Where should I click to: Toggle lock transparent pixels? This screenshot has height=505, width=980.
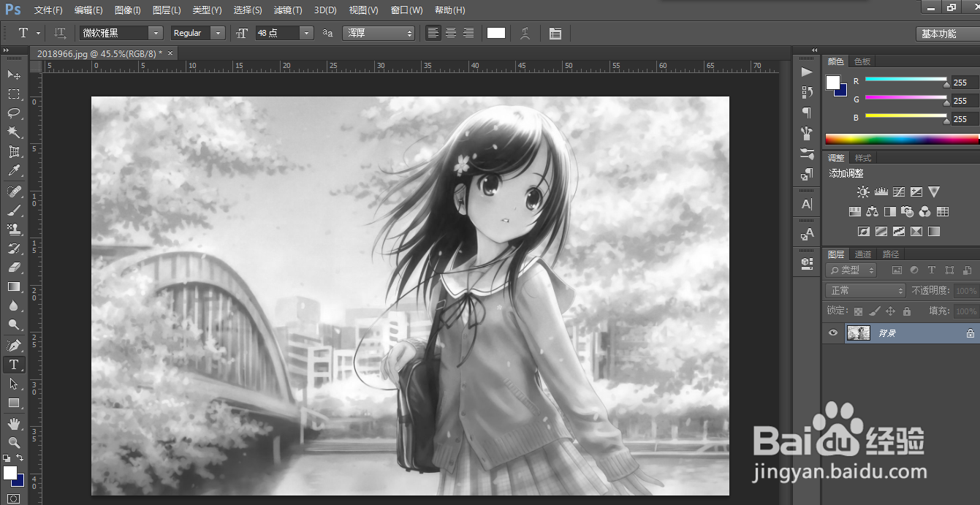pyautogui.click(x=858, y=311)
